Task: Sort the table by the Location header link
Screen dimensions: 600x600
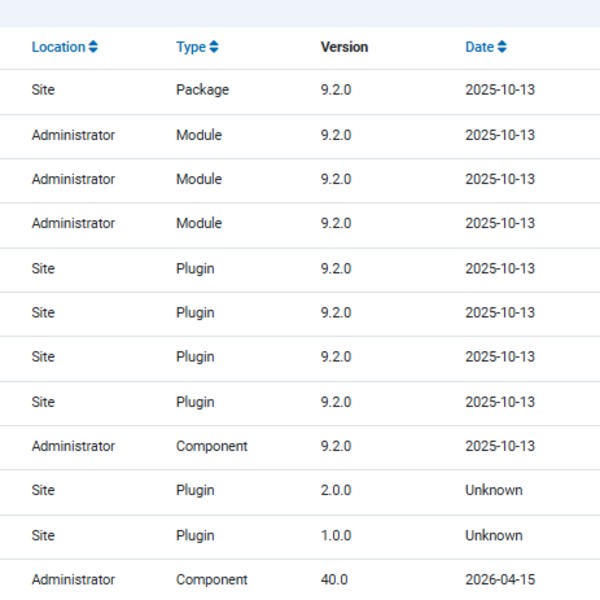Action: click(x=64, y=47)
